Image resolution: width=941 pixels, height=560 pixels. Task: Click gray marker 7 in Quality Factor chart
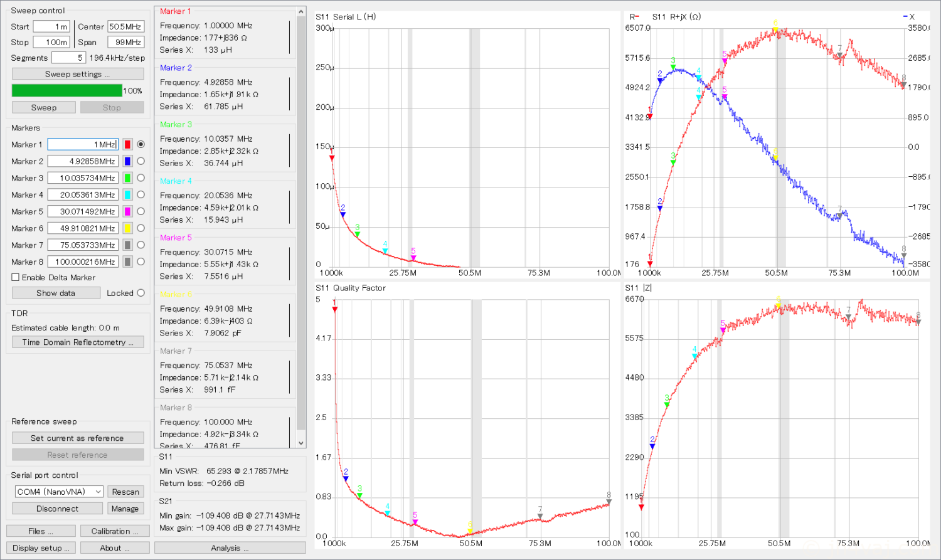540,516
